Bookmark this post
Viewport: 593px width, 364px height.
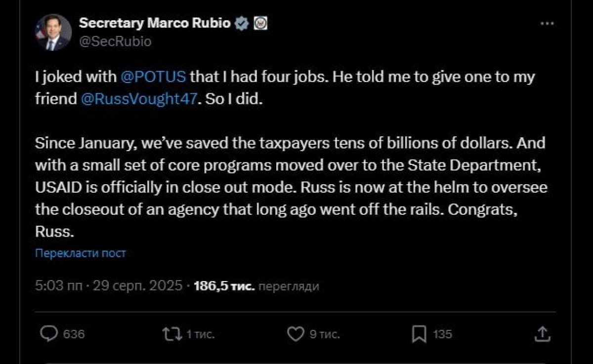(x=419, y=334)
